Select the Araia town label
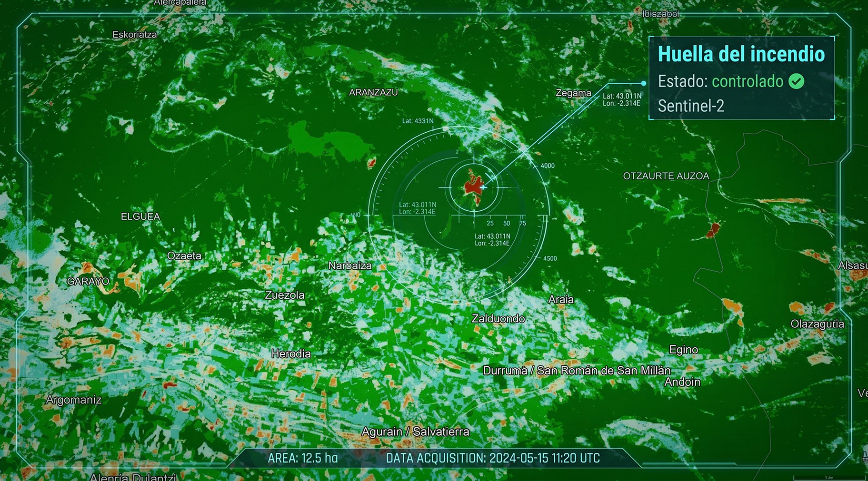Screen dimensions: 868x481 click(x=561, y=300)
